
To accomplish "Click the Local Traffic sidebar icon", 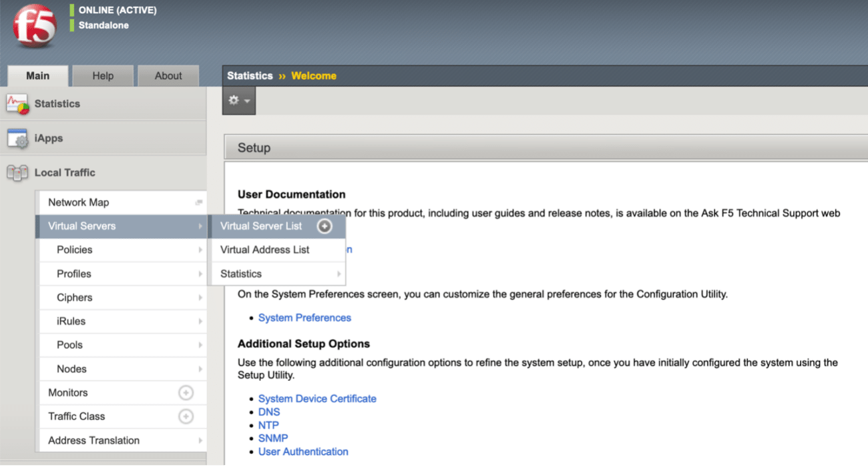I will pyautogui.click(x=18, y=172).
